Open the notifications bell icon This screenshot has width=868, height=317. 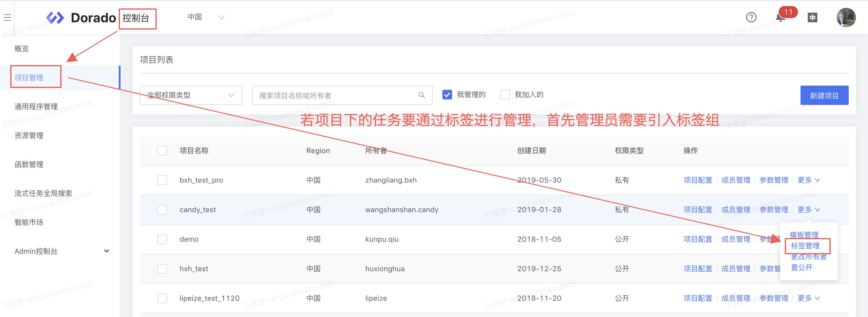[780, 17]
